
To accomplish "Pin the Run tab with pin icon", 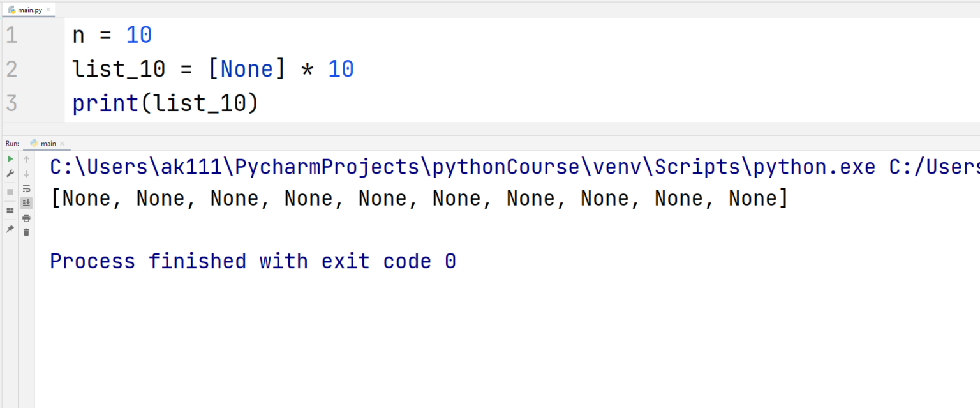I will point(10,229).
